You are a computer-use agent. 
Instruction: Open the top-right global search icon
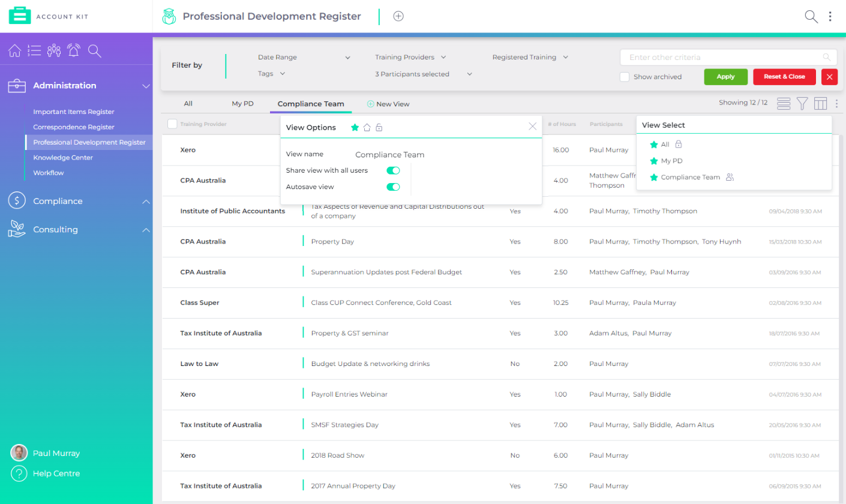coord(811,16)
